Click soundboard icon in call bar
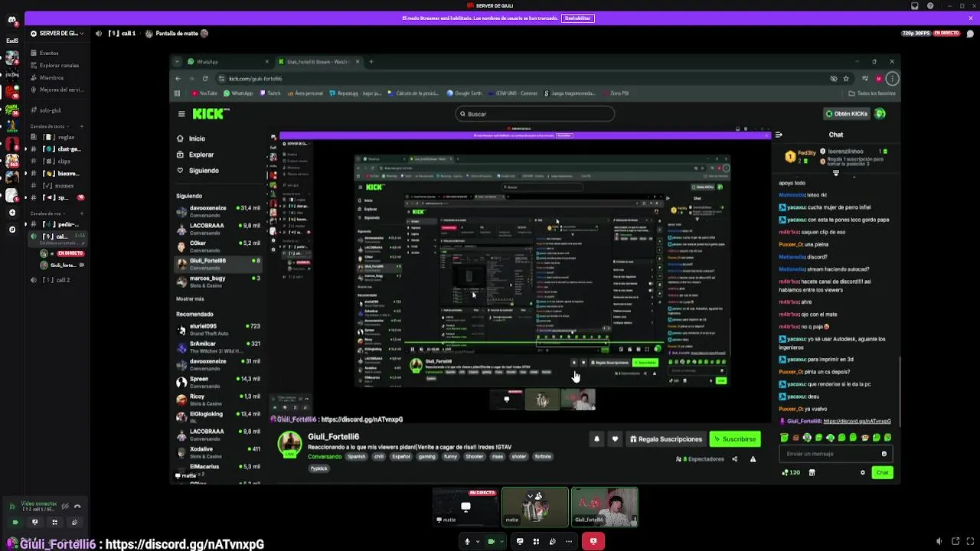980x551 pixels. (552, 541)
